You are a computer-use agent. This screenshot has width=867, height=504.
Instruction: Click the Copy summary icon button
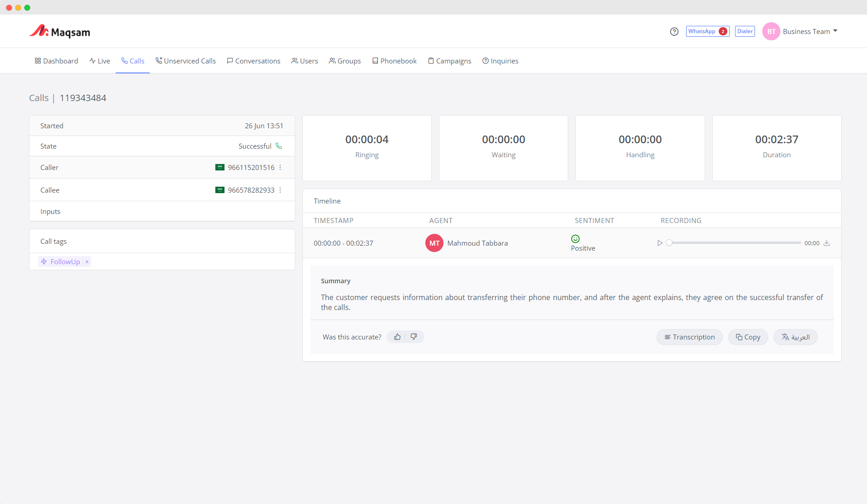pyautogui.click(x=748, y=337)
